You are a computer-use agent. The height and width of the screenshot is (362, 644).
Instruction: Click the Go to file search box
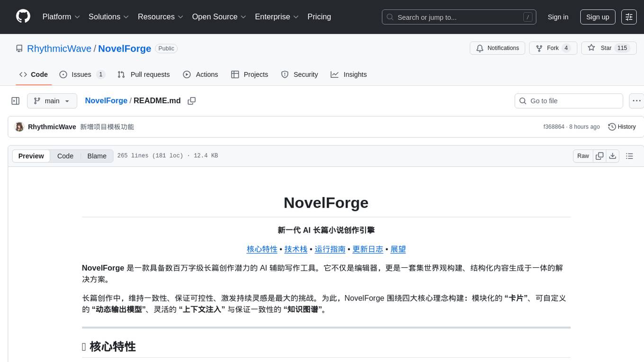(569, 101)
